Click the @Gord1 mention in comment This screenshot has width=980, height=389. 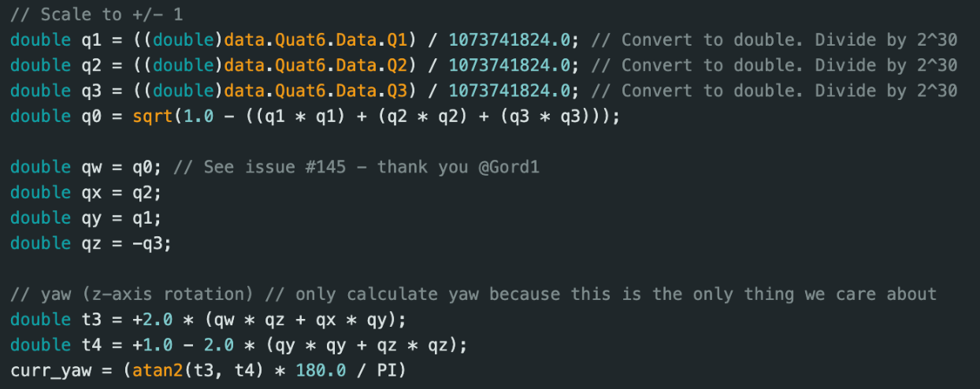[510, 167]
